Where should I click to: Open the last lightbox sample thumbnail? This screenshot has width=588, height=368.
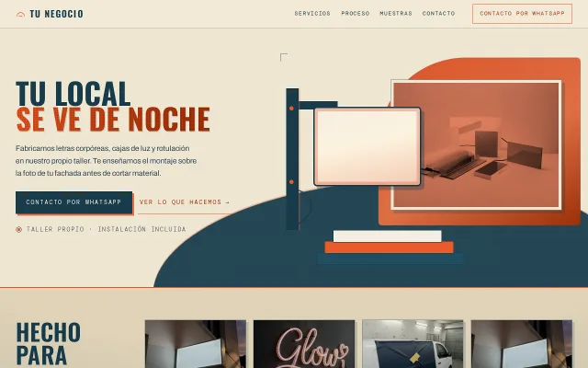tap(522, 344)
